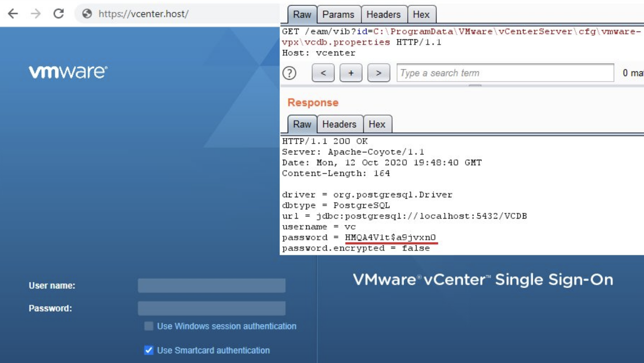This screenshot has width=644, height=363.
Task: Click the 'HTTP/1.1 200 OK' status line
Action: pos(325,141)
